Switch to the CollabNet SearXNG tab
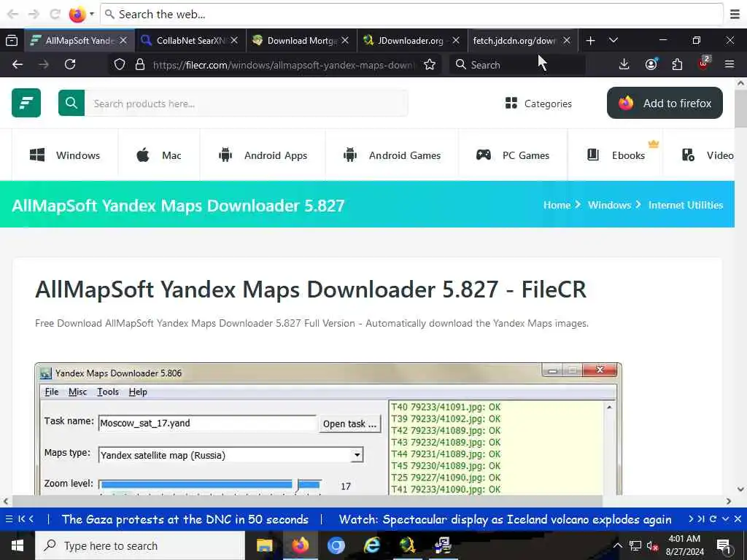This screenshot has height=560, width=747. click(190, 41)
